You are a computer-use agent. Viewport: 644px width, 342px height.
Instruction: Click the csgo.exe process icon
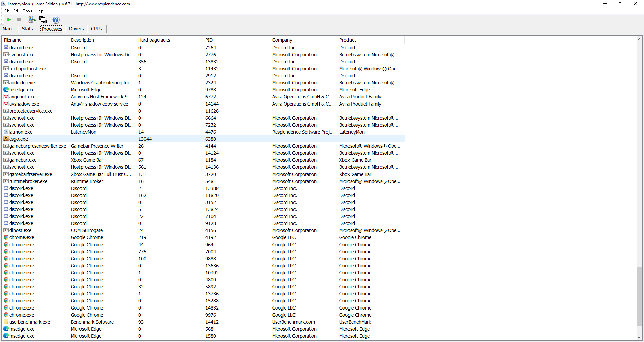[6, 139]
